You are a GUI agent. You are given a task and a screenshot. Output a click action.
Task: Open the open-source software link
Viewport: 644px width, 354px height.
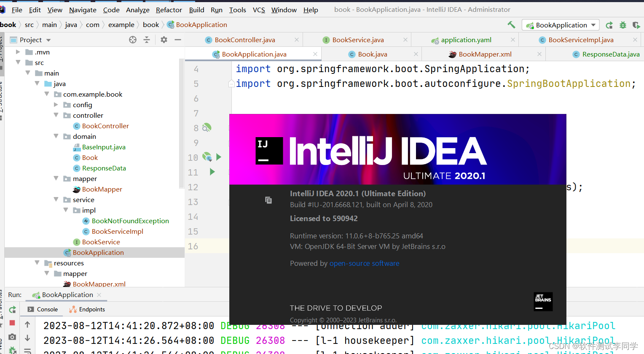tap(364, 263)
